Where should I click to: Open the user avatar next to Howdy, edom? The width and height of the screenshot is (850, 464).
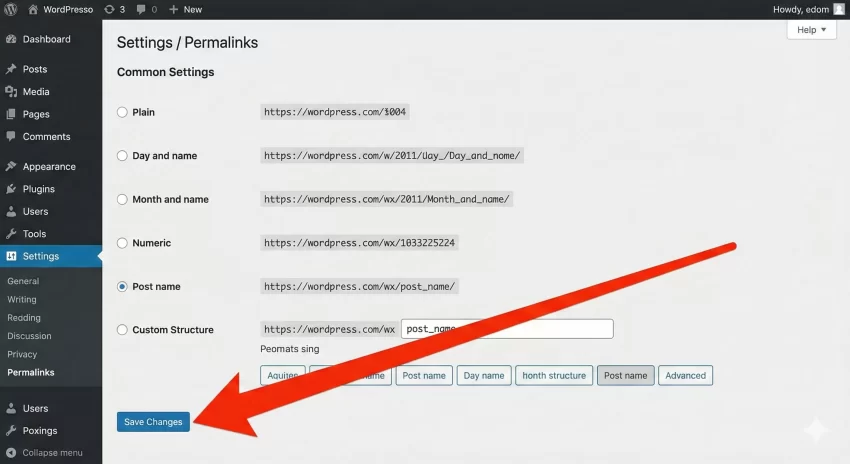pyautogui.click(x=839, y=9)
